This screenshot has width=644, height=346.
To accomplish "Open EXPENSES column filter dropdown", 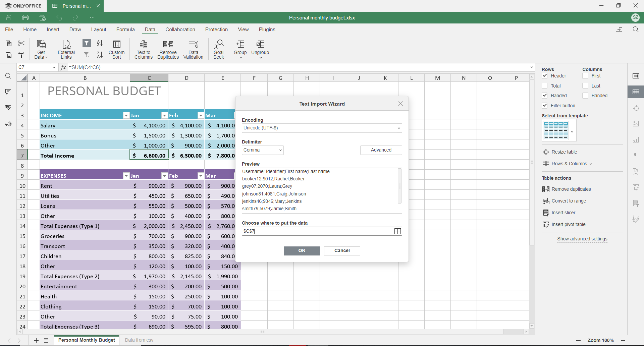I will 126,176.
